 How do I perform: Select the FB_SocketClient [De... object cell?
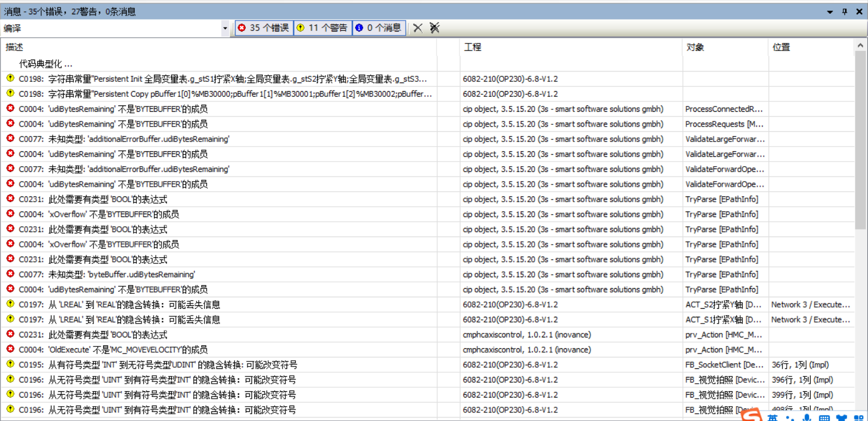(725, 364)
